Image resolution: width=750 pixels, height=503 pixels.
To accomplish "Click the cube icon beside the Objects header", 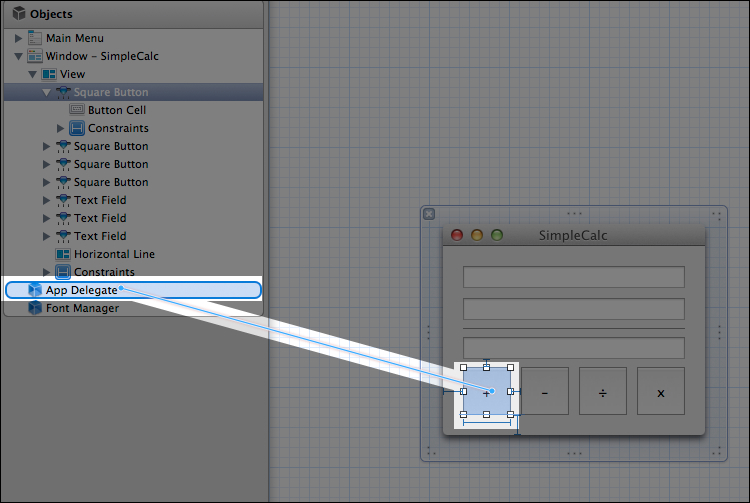I will pos(19,14).
